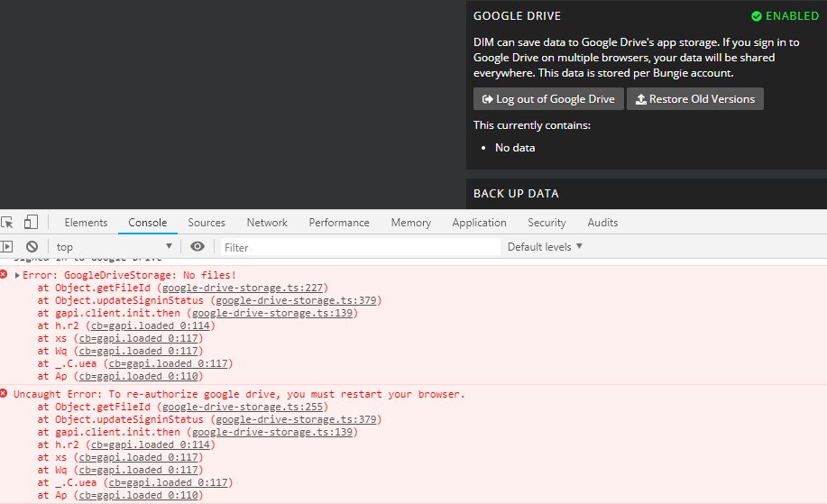Open Ap gapi.loaded_0:110 link in No files error

(138, 376)
